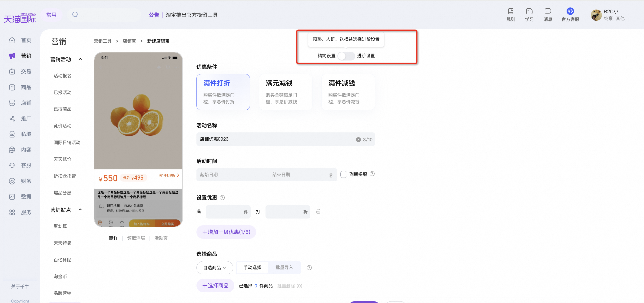Viewport: 644px width, 303px height.
Task: Select the 满件打折 discount type
Action: (223, 92)
